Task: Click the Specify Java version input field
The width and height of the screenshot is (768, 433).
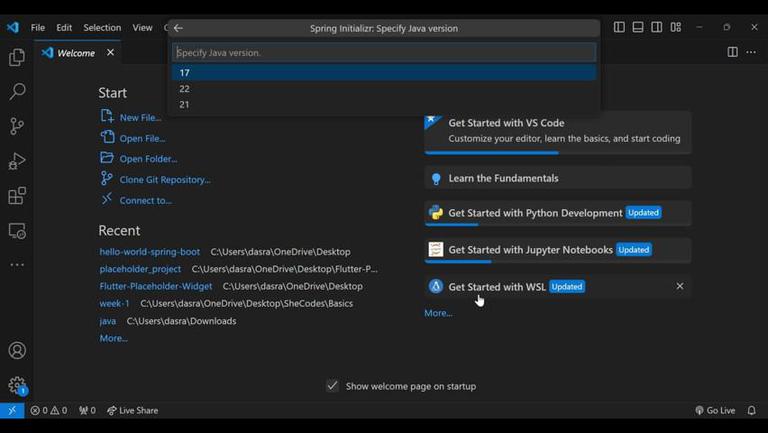Action: tap(384, 52)
